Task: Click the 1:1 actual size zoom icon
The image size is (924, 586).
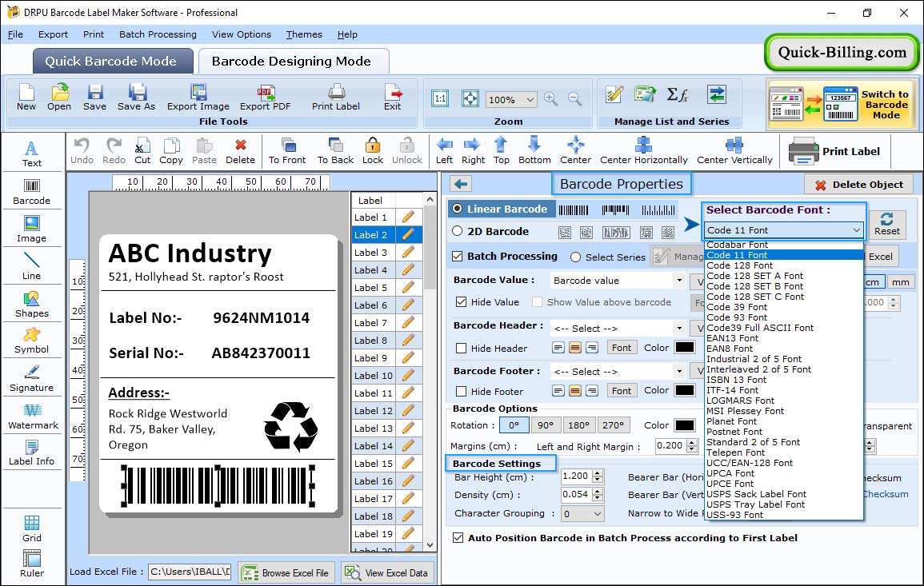Action: pos(440,98)
